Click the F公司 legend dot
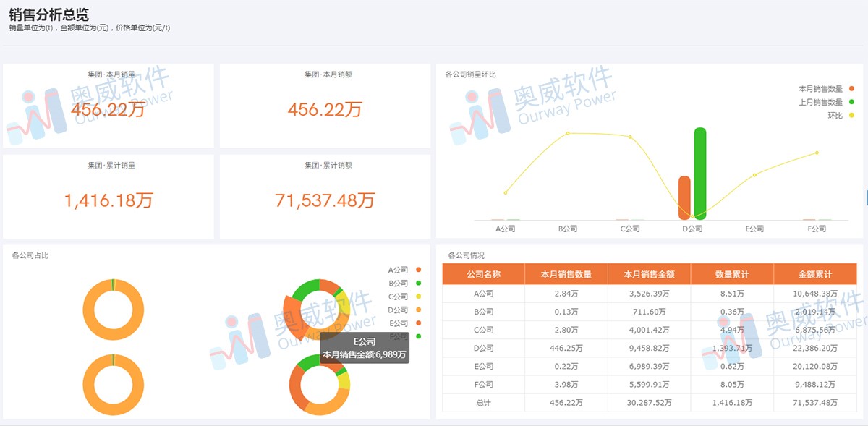 (418, 336)
